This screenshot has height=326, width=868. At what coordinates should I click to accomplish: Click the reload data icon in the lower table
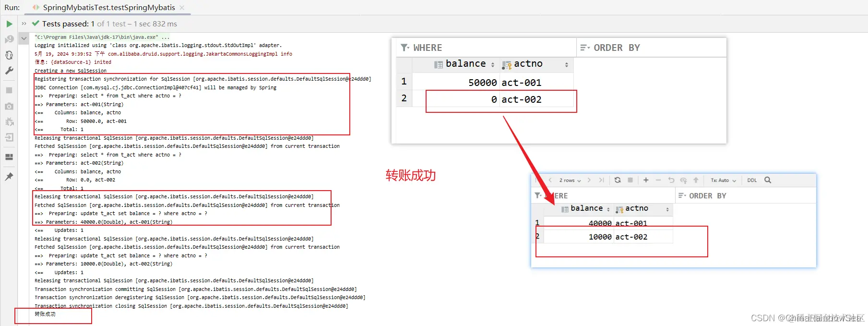[x=618, y=180]
